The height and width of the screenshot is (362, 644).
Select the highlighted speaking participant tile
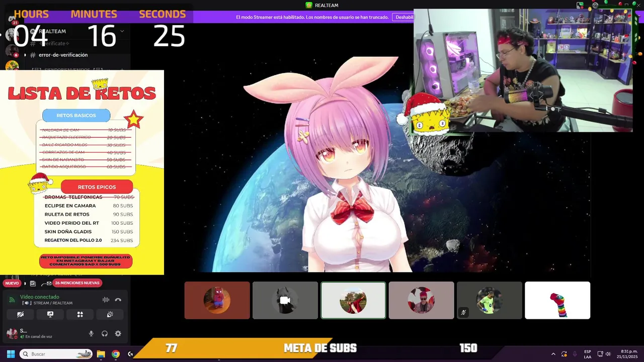(353, 300)
